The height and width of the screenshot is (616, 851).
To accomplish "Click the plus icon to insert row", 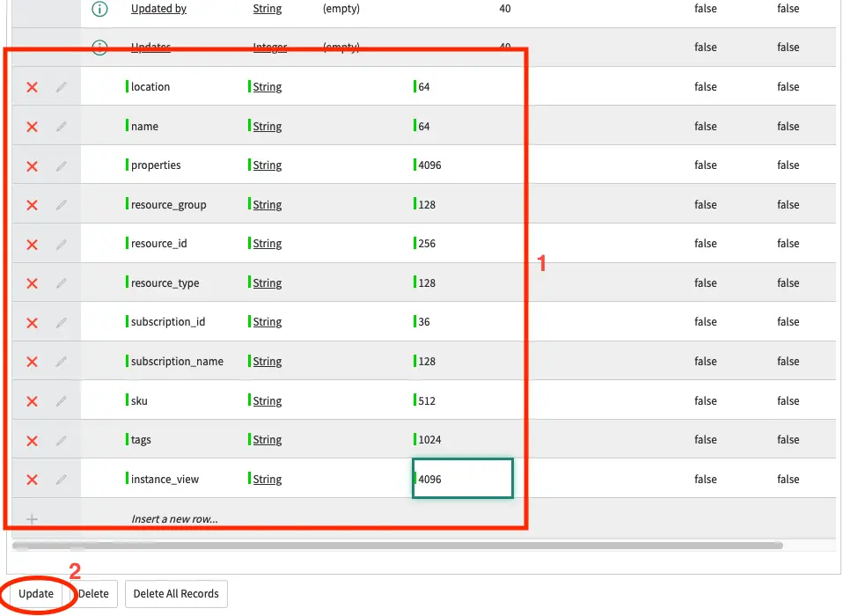I will [x=33, y=519].
